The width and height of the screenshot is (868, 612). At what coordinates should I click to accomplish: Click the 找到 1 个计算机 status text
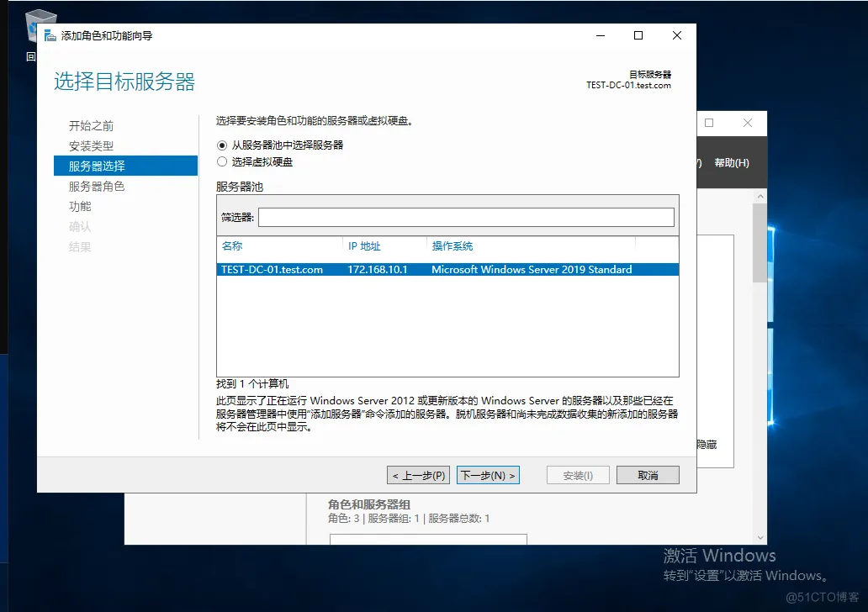click(x=252, y=383)
